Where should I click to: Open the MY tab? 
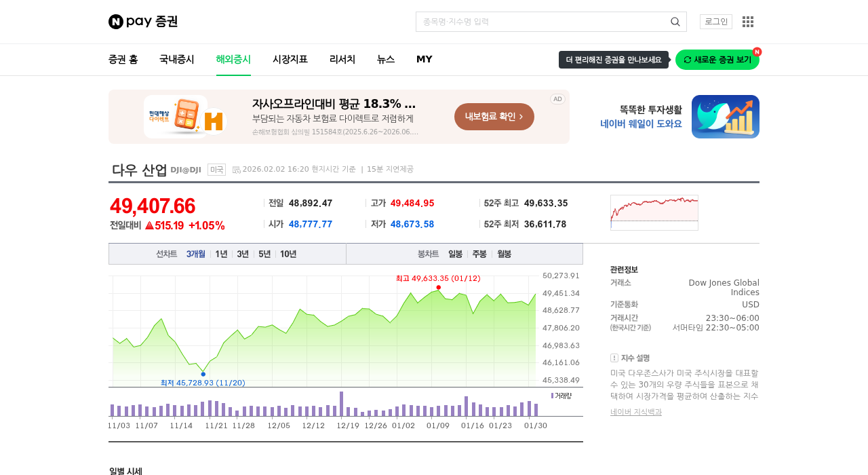pyautogui.click(x=424, y=59)
